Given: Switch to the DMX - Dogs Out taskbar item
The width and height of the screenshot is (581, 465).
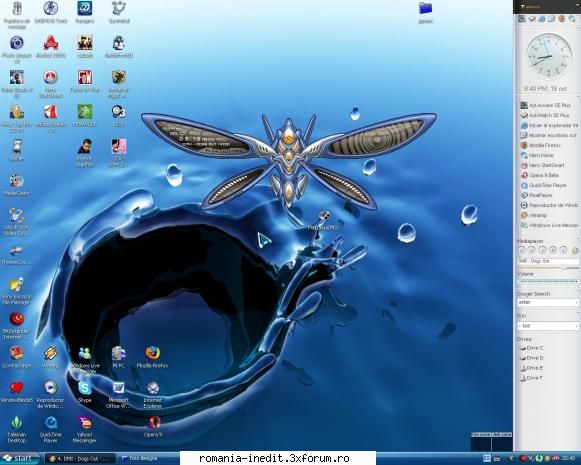Looking at the screenshot, I should tap(80, 459).
